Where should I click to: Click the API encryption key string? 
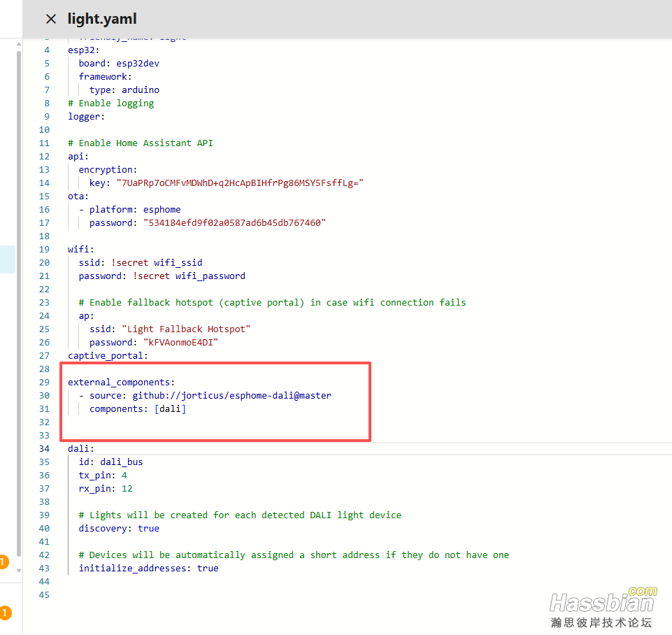tap(240, 183)
